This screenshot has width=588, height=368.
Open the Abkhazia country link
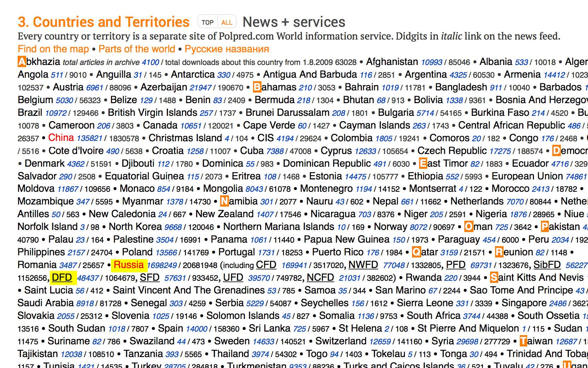pyautogui.click(x=39, y=62)
